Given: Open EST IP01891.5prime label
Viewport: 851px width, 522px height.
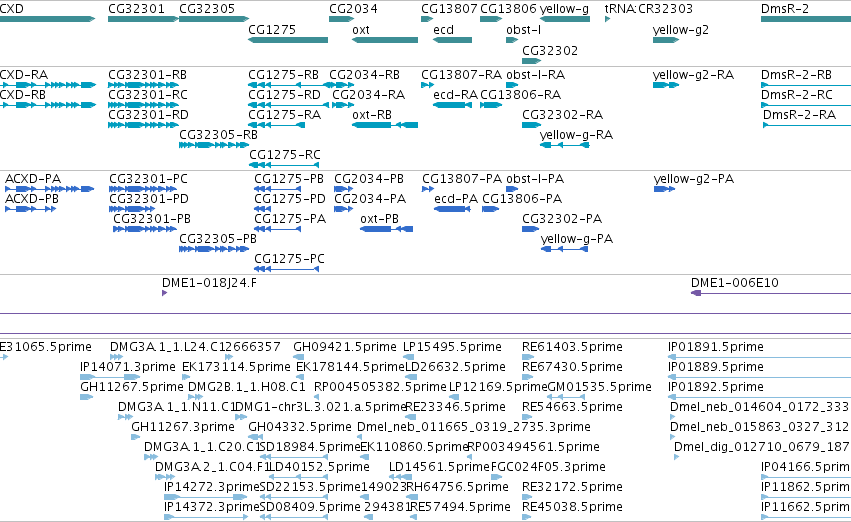Looking at the screenshot, I should [x=716, y=347].
